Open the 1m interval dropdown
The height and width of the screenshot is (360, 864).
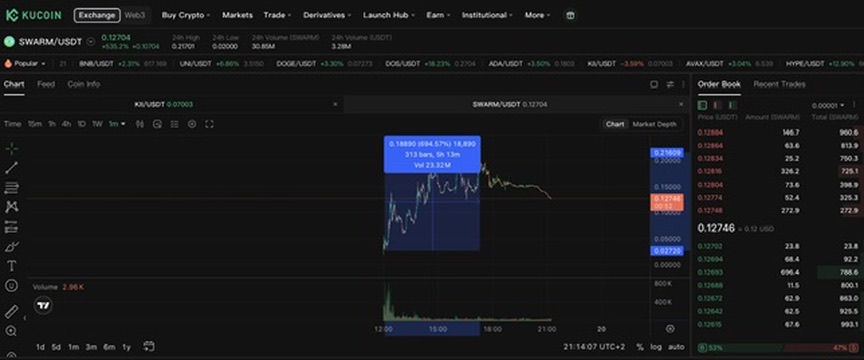117,124
